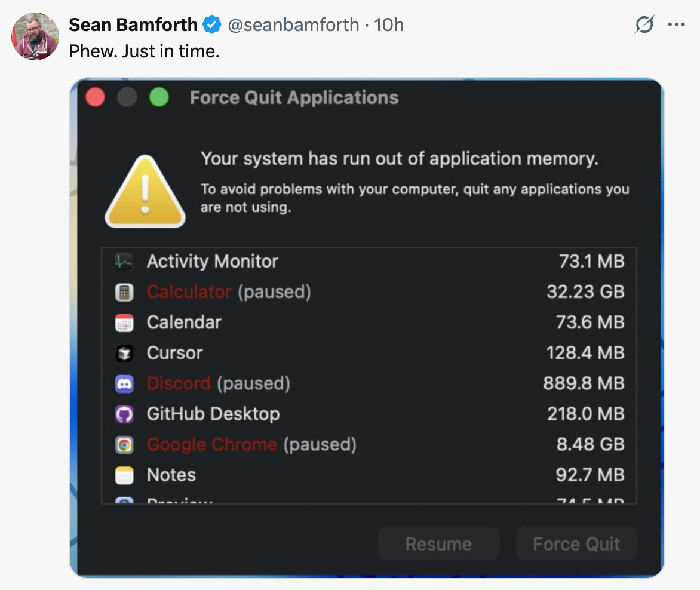700x590 pixels.
Task: Select the paused Calculator row label
Action: pyautogui.click(x=189, y=292)
